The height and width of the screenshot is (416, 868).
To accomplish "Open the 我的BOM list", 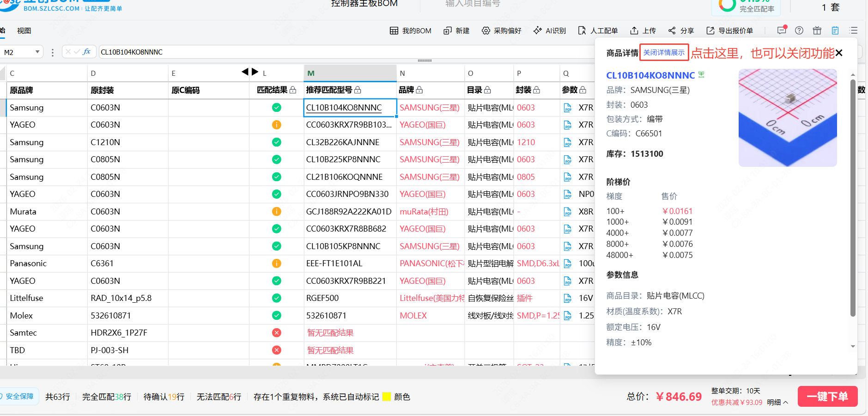I will pos(410,31).
